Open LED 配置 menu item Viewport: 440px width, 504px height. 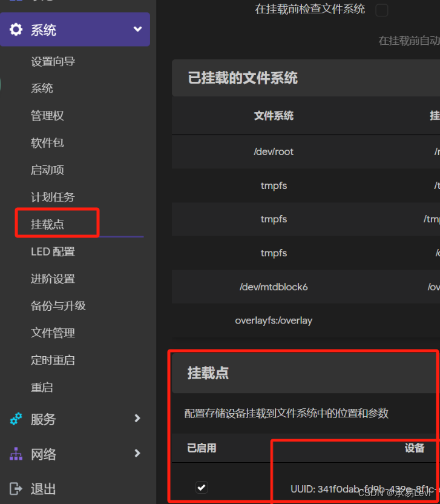click(53, 251)
